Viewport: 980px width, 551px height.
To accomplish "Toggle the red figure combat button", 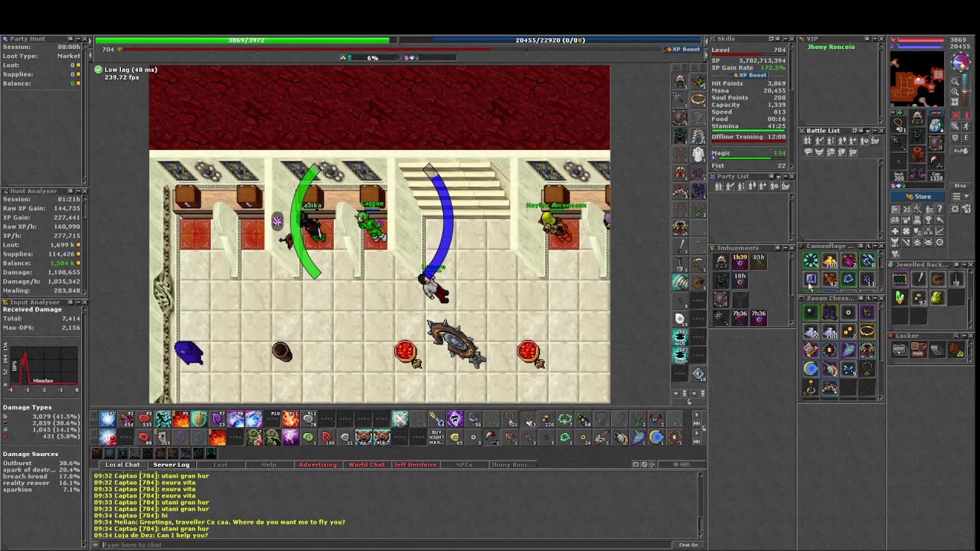I will pos(966,115).
